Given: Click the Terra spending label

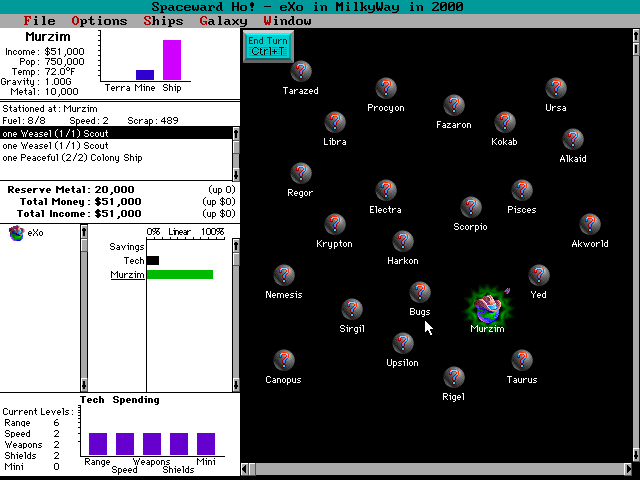Looking at the screenshot, I should coord(118,88).
